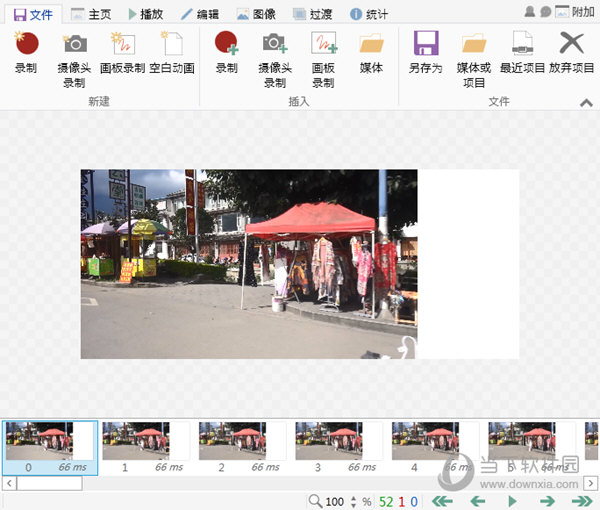Click the zoom percentage stepper arrows
This screenshot has width=600, height=510.
point(352,501)
